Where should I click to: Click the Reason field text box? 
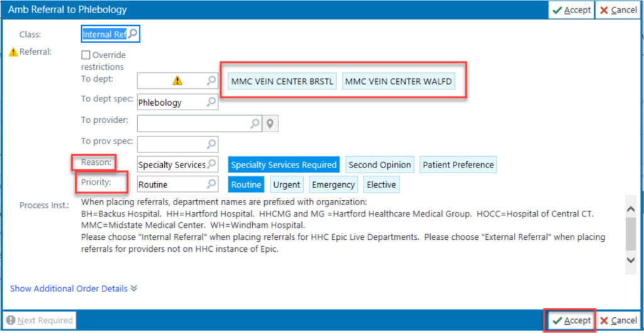pyautogui.click(x=177, y=164)
